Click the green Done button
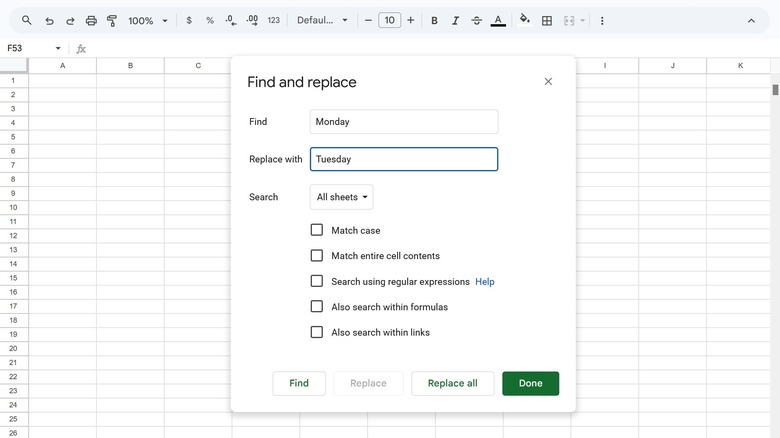780x438 pixels. pos(530,383)
